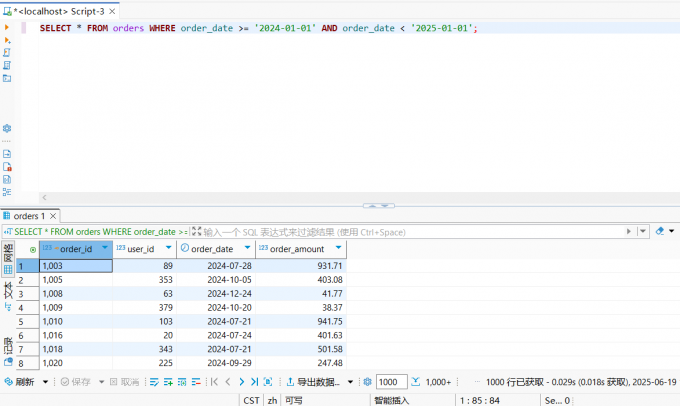The width and height of the screenshot is (680, 406).
Task: Click the execution log page icon with red badge
Action: pyautogui.click(x=7, y=167)
